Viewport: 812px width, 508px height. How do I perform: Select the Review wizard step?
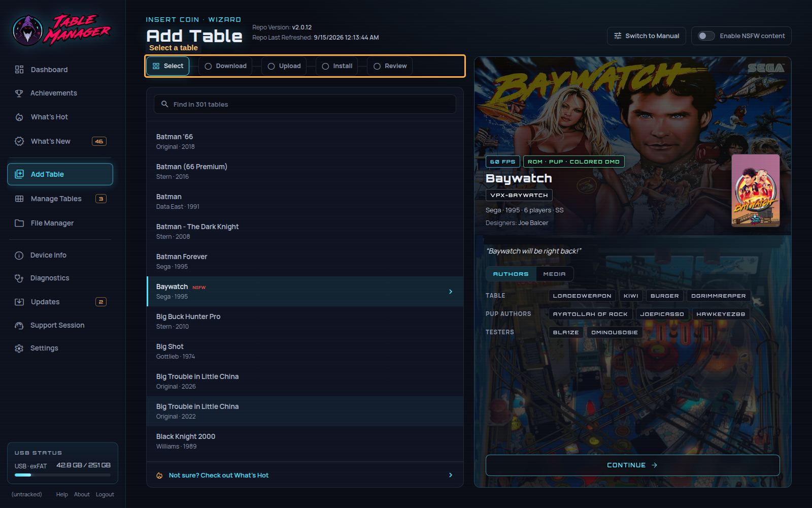390,66
